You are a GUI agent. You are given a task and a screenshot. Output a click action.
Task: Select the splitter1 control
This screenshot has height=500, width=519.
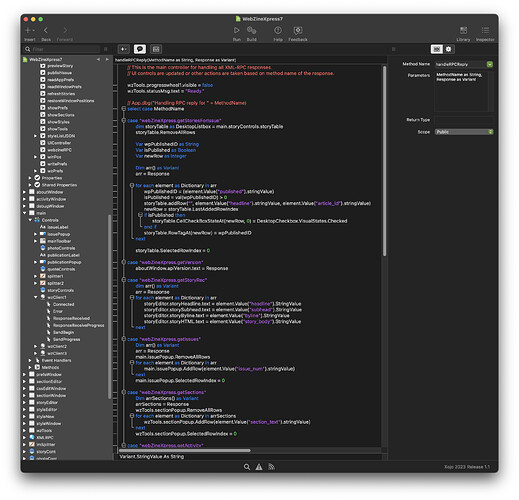(x=55, y=276)
